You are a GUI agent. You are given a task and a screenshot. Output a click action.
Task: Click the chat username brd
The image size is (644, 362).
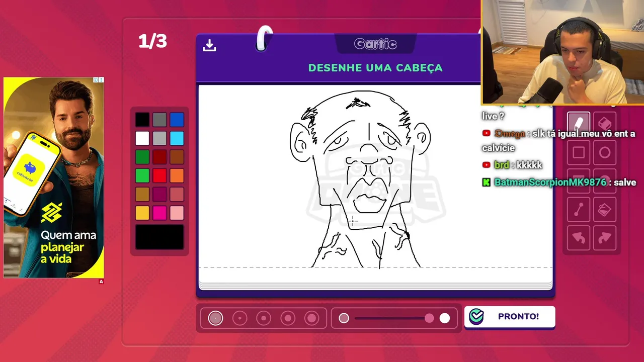(x=502, y=165)
